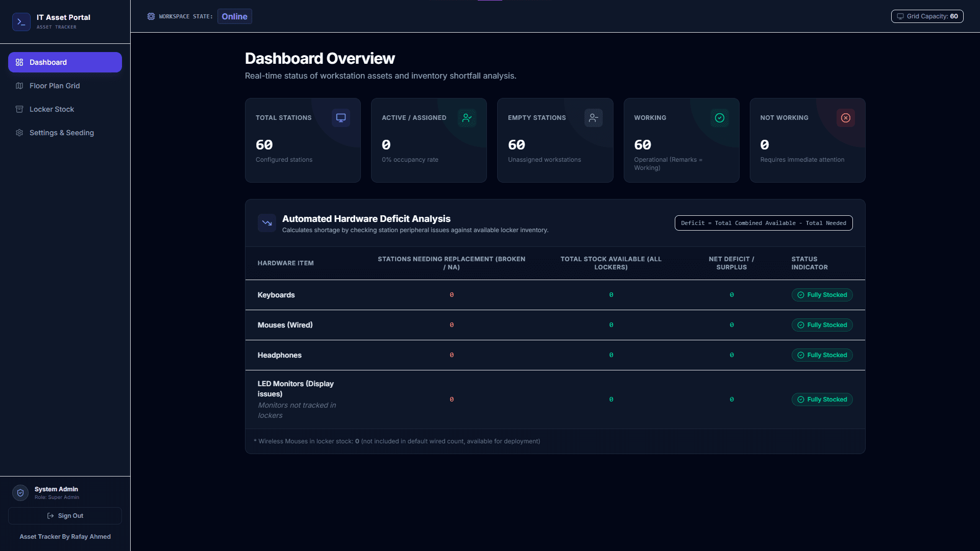Click Headphones total stock available value
The height and width of the screenshot is (551, 980).
pos(611,355)
